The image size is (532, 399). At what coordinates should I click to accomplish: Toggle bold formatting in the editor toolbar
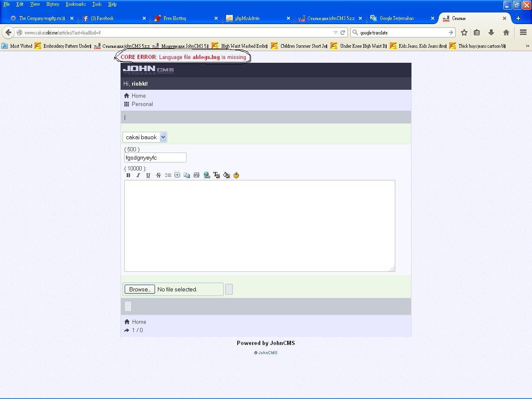[x=128, y=175]
